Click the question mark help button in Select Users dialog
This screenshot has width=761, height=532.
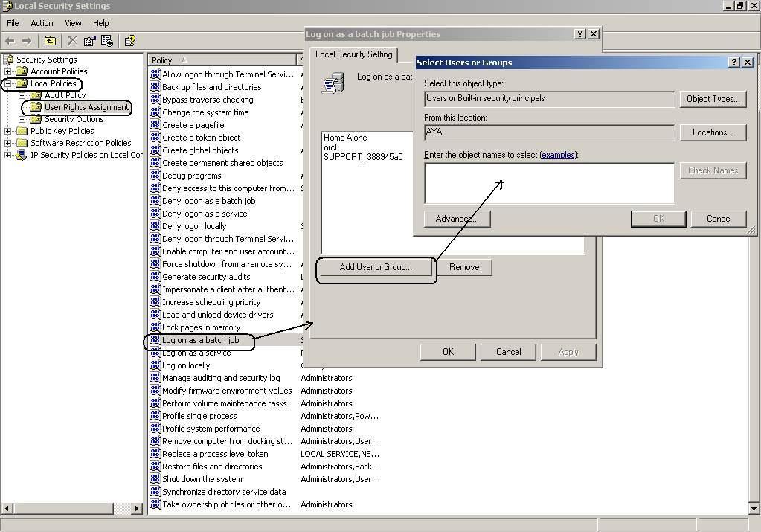pos(734,63)
